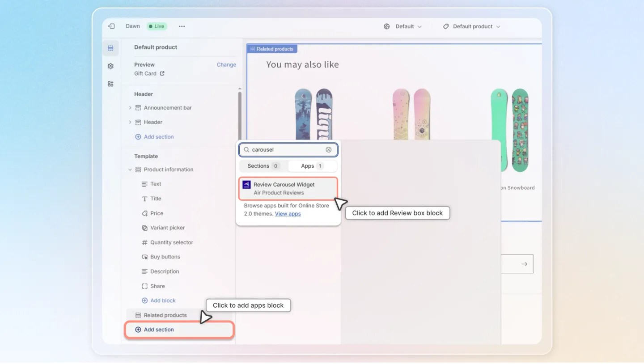The width and height of the screenshot is (644, 364).
Task: Collapse the Product information section
Action: point(130,169)
